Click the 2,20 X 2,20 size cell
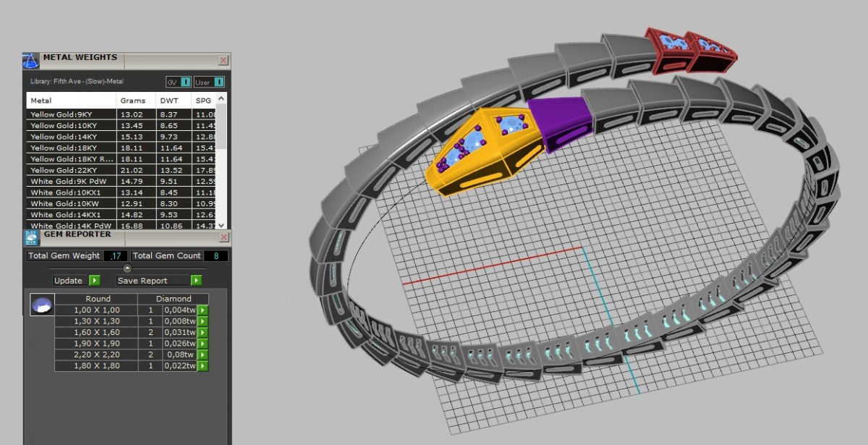Viewport: 868px width, 445px height. [96, 355]
